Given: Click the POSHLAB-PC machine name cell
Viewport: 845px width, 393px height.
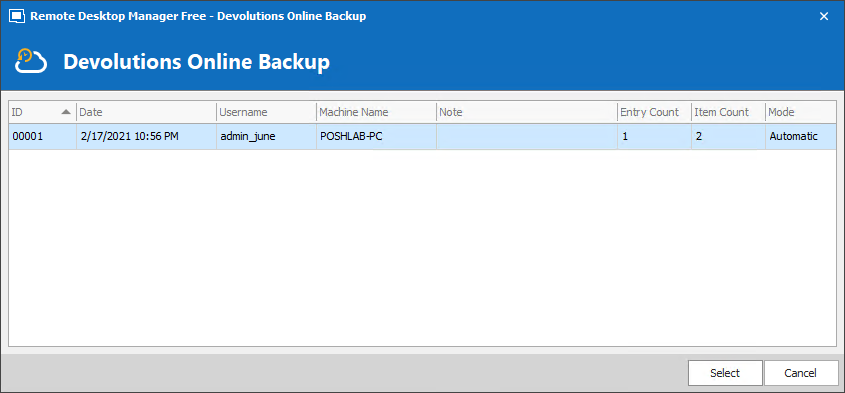Looking at the screenshot, I should 376,136.
